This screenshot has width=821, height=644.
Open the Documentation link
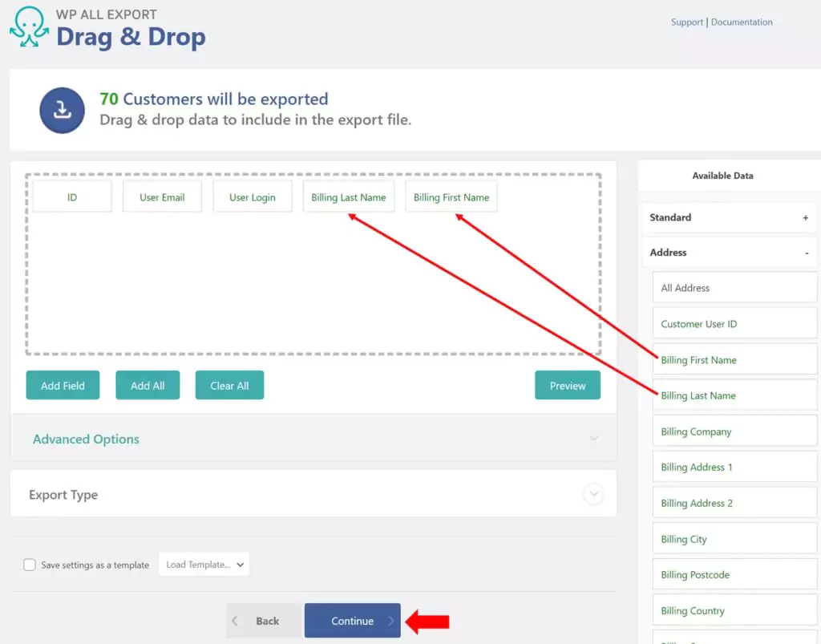tap(742, 22)
